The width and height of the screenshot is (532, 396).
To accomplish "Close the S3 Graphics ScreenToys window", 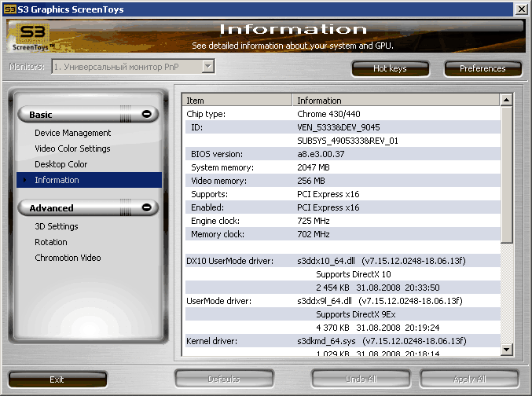I will [x=521, y=9].
